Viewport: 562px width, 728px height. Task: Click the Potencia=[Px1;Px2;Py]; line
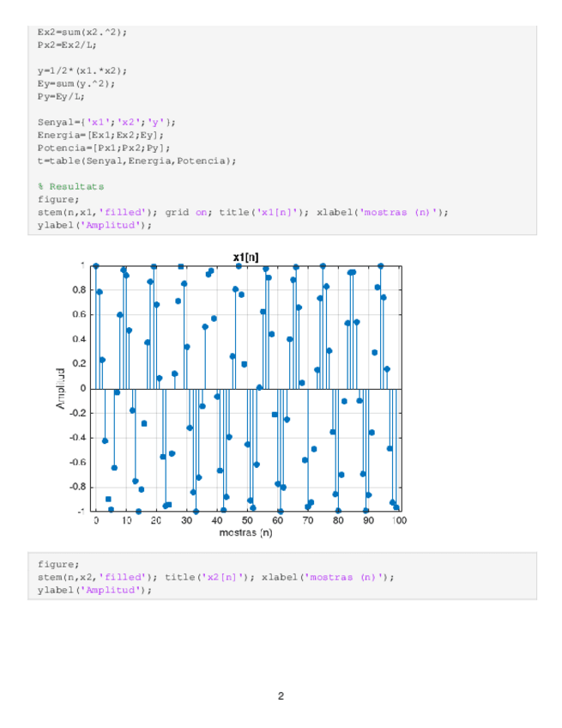click(x=104, y=148)
